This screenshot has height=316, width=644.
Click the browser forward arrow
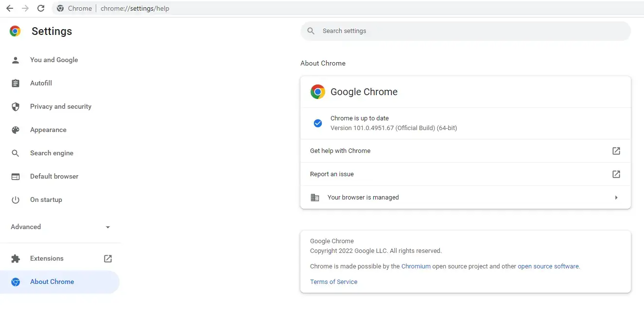pos(25,8)
